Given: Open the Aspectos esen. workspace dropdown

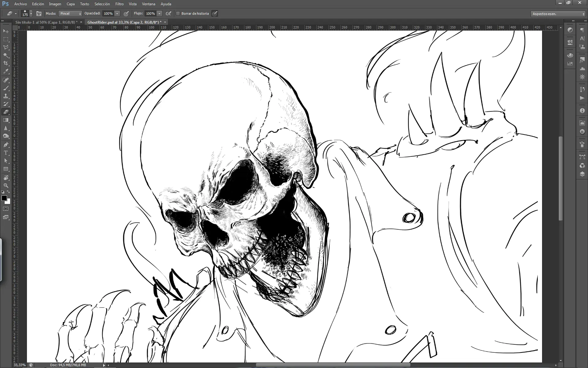Looking at the screenshot, I should (558, 14).
